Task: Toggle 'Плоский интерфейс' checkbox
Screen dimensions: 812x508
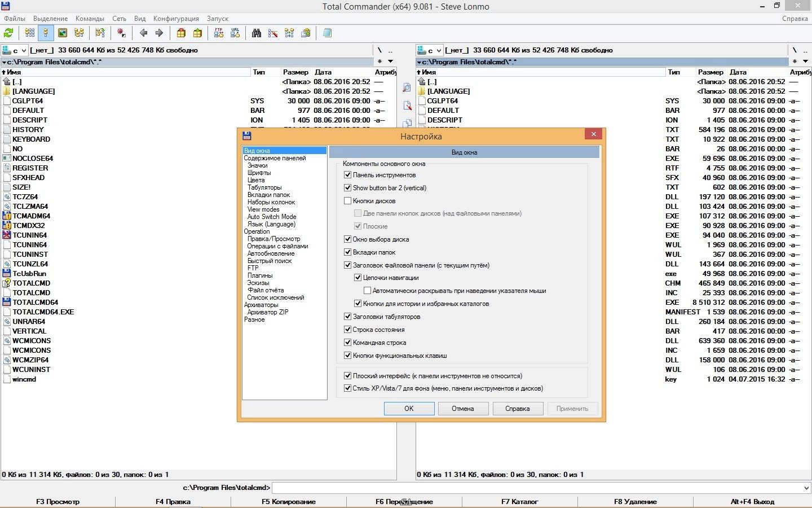Action: coord(348,376)
